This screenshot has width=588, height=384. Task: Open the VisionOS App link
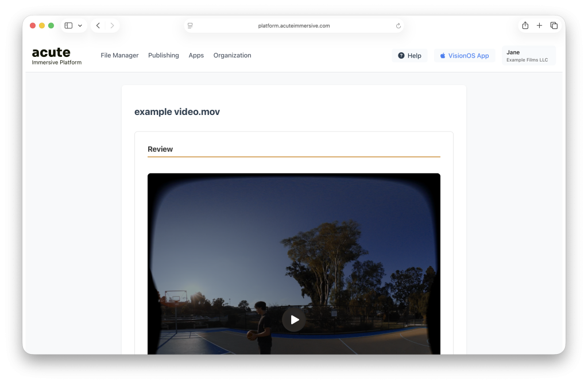click(464, 56)
